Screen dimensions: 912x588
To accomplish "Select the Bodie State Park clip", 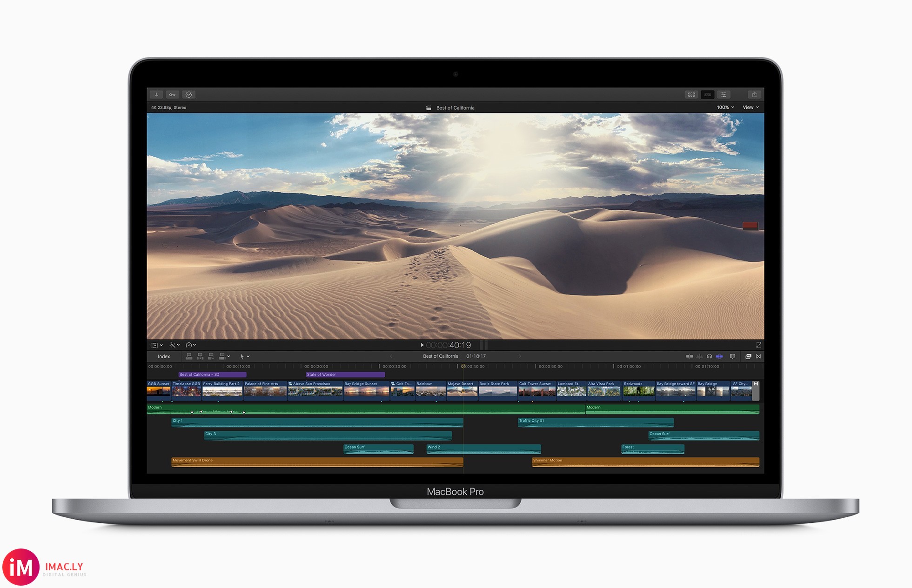I will point(498,391).
